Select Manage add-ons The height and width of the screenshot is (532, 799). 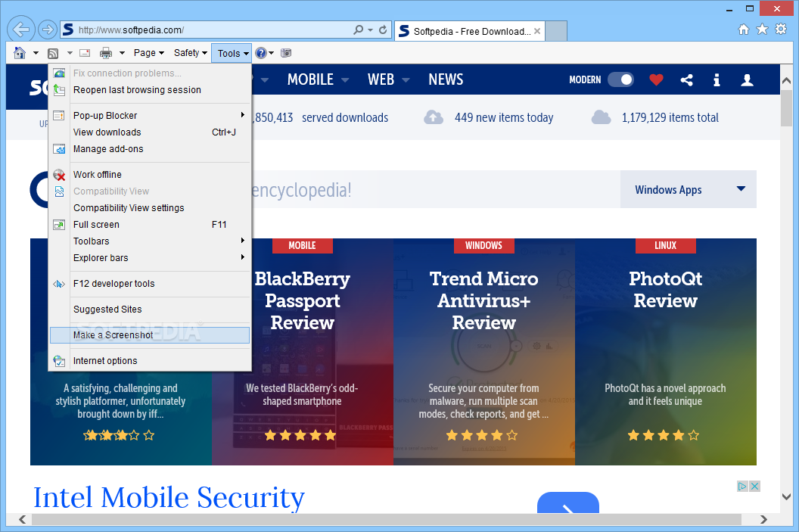coord(150,149)
